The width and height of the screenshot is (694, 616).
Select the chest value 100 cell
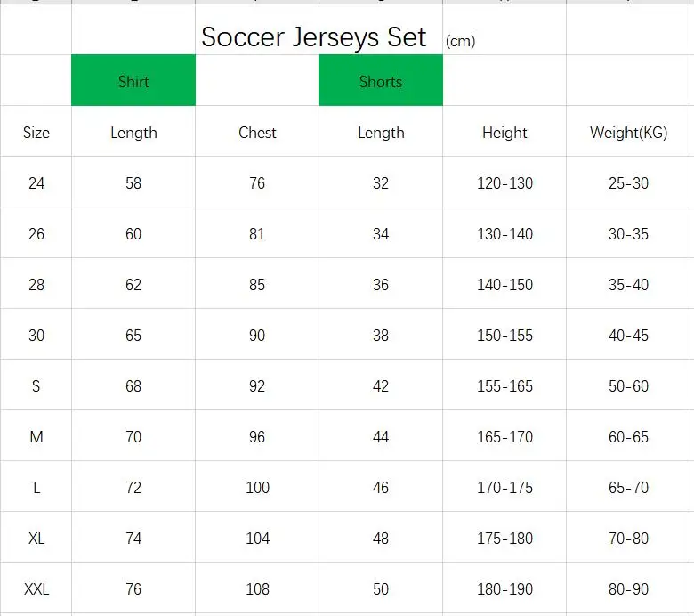tap(257, 487)
